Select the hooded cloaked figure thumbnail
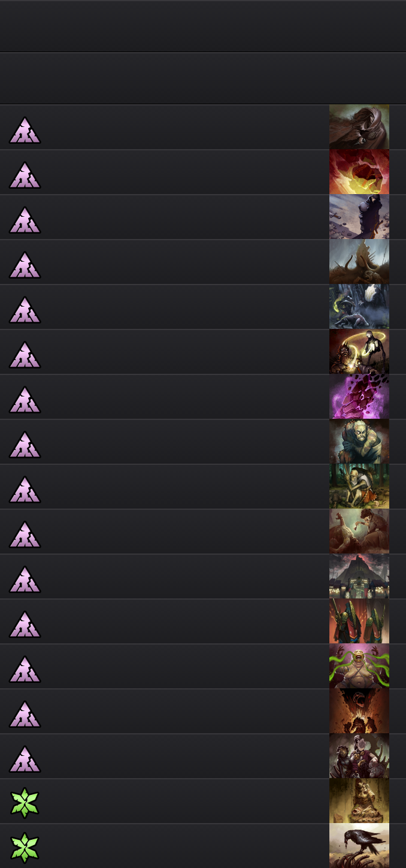Image resolution: width=406 pixels, height=868 pixels. point(359,127)
